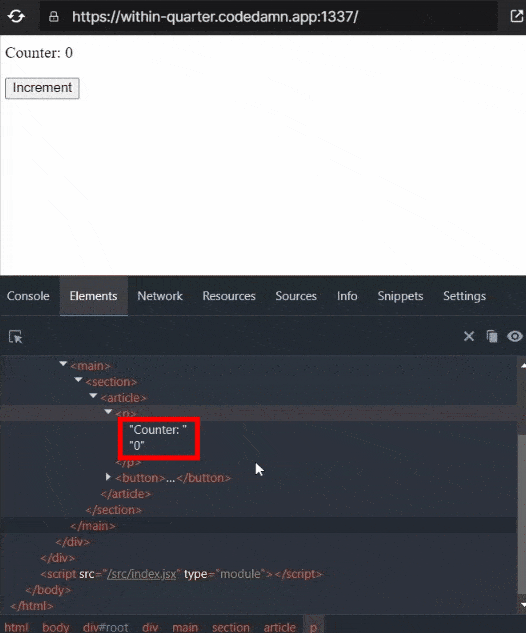Select the closing </article> tag line
The width and height of the screenshot is (526, 633).
[x=126, y=494]
